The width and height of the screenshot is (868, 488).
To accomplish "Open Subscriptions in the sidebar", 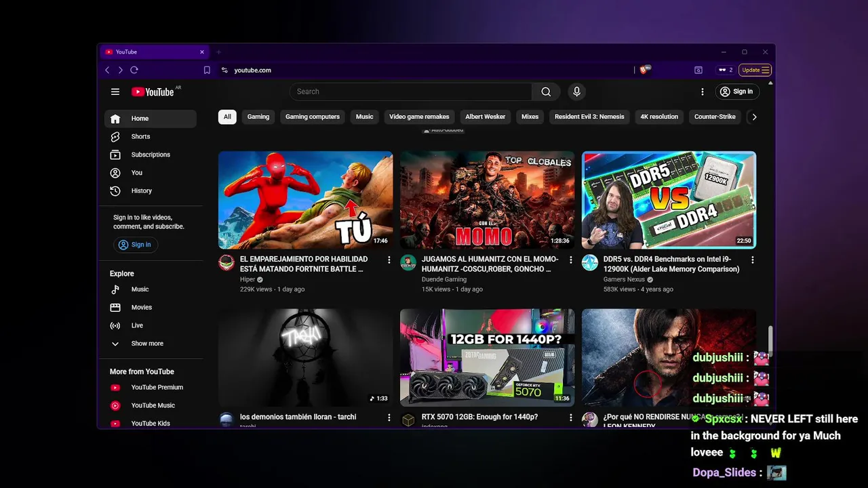I will point(151,155).
